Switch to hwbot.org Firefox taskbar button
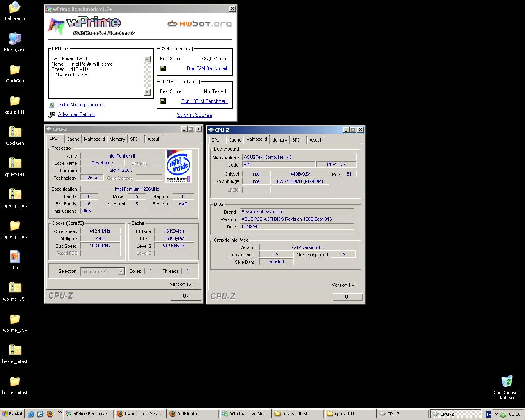Viewport: 525px width, 420px height. (x=141, y=414)
